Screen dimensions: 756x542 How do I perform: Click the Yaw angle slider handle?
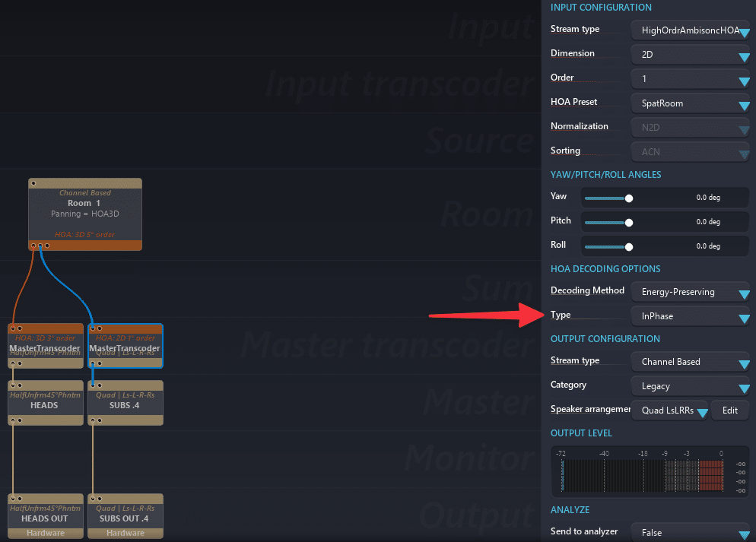coord(629,198)
